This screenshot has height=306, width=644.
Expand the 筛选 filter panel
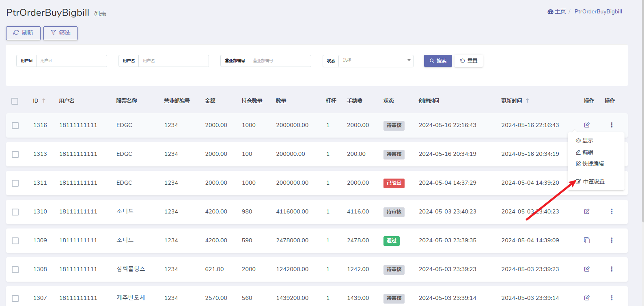click(x=60, y=33)
